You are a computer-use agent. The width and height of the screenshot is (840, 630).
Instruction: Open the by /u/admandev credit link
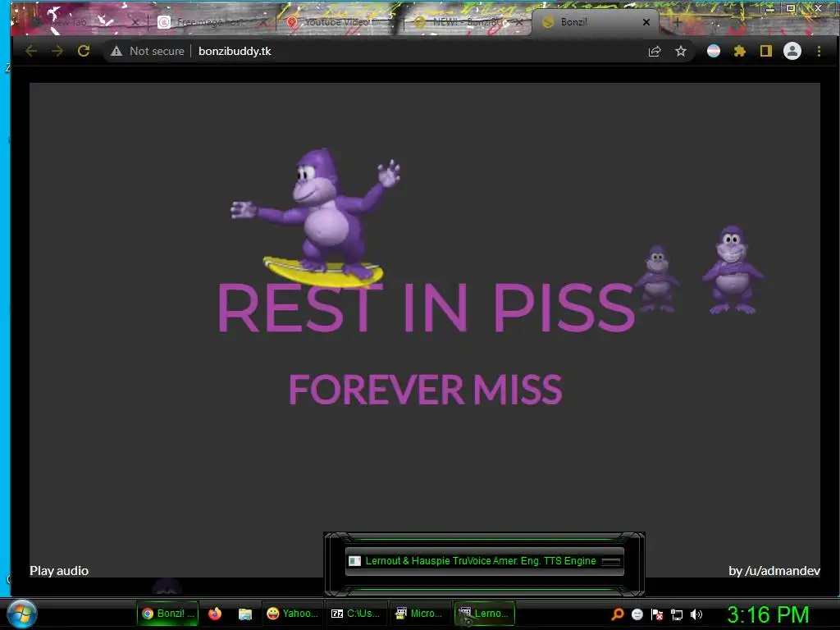click(774, 571)
